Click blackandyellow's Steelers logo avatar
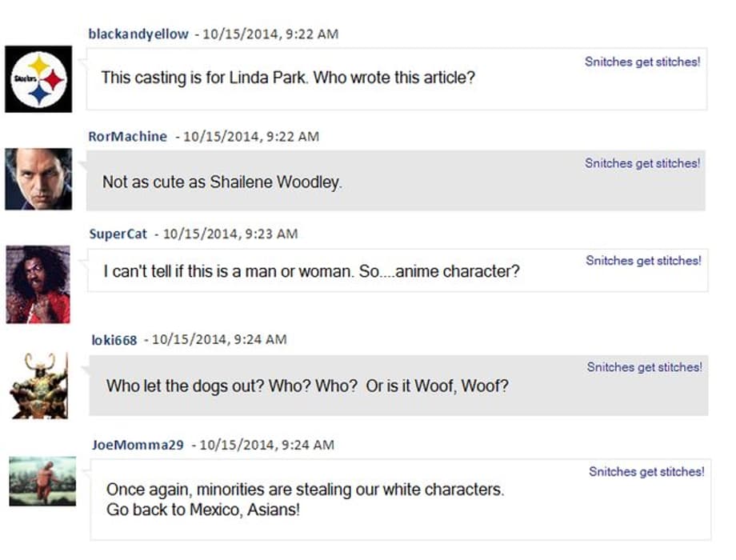Viewport: 736px width, 560px height. coord(38,79)
